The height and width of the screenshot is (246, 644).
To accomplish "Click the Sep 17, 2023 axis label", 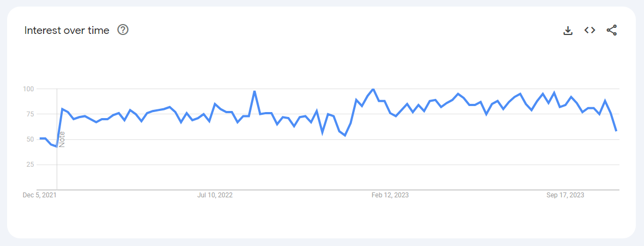I will (x=565, y=195).
